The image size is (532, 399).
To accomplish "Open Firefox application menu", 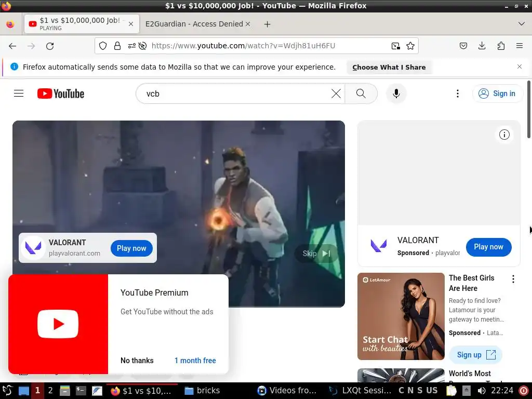I will [520, 46].
